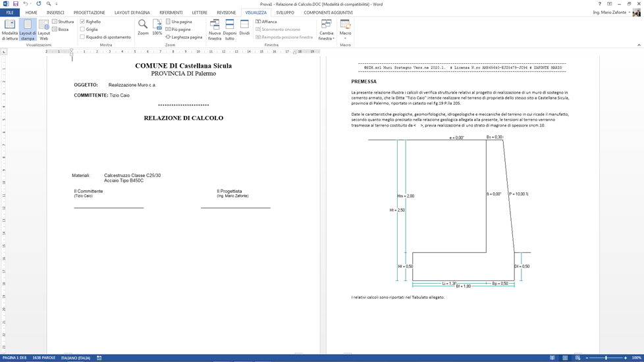The height and width of the screenshot is (362, 644).
Task: Open the Zoom dialog magnifier
Action: 143,28
